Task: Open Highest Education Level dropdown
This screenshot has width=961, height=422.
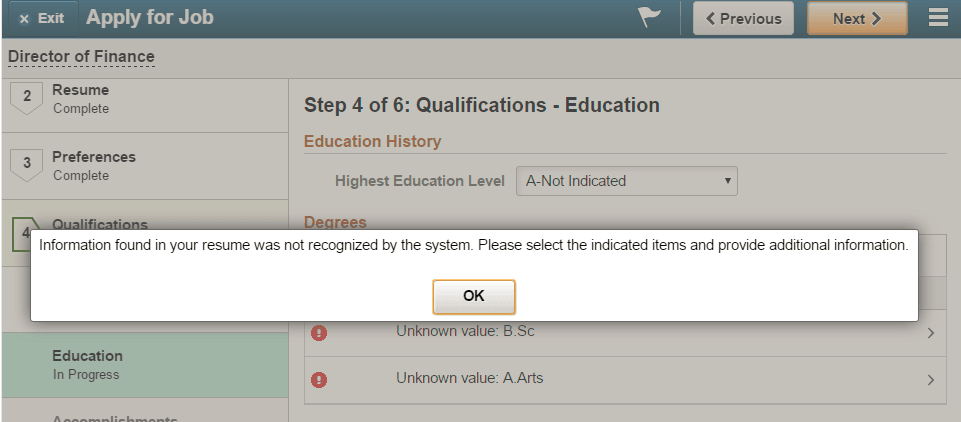Action: point(627,181)
